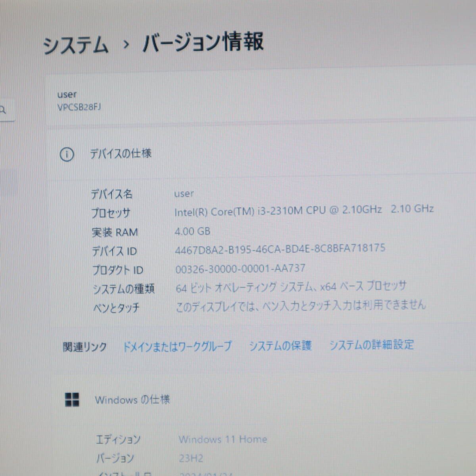Click the 4.00 GB RAM value
The image size is (476, 476).
pos(192,231)
